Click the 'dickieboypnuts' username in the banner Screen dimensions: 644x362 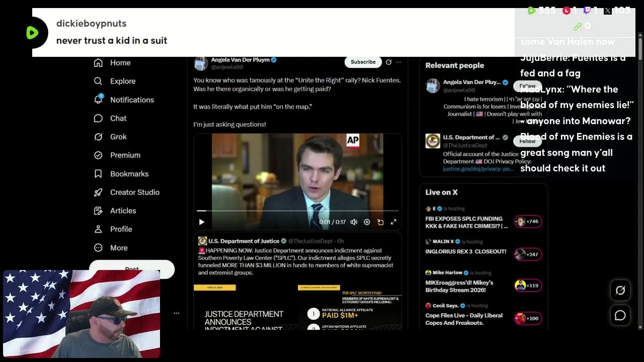click(92, 24)
